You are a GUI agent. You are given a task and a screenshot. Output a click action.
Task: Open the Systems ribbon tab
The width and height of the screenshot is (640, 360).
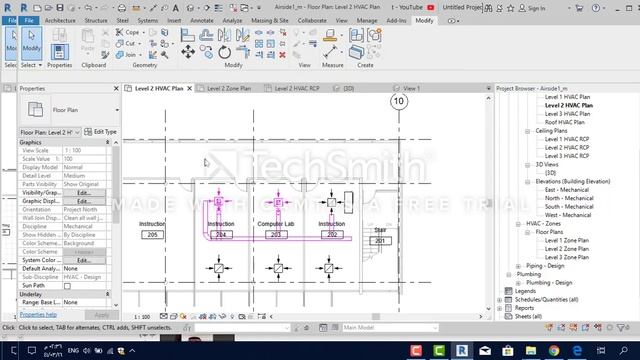[x=147, y=20]
